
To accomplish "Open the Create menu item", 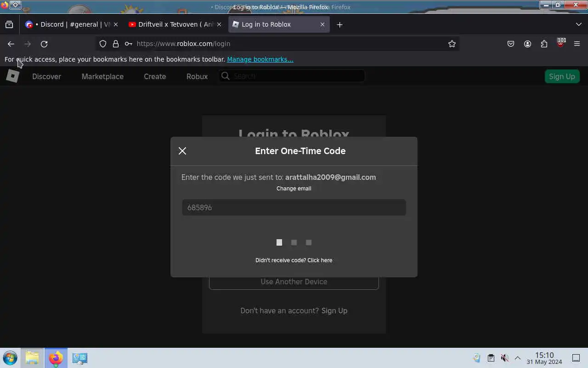I will (155, 76).
